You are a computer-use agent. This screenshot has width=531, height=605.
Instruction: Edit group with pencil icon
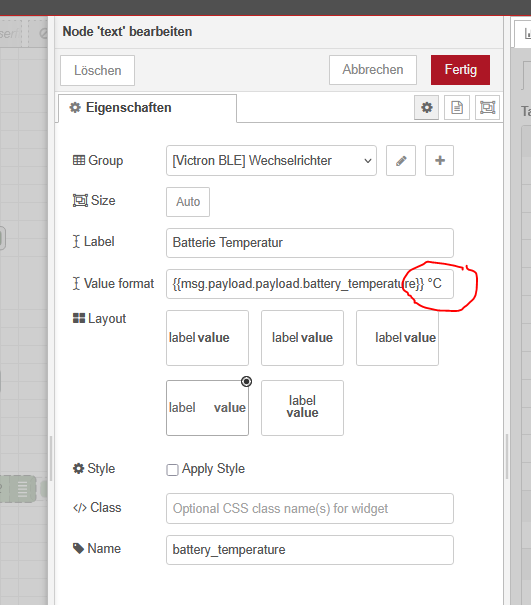[401, 161]
